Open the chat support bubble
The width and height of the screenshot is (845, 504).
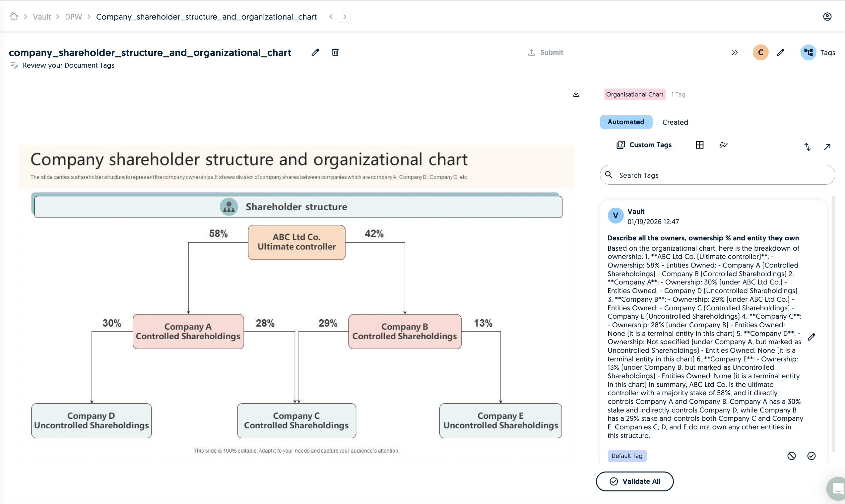[x=836, y=489]
